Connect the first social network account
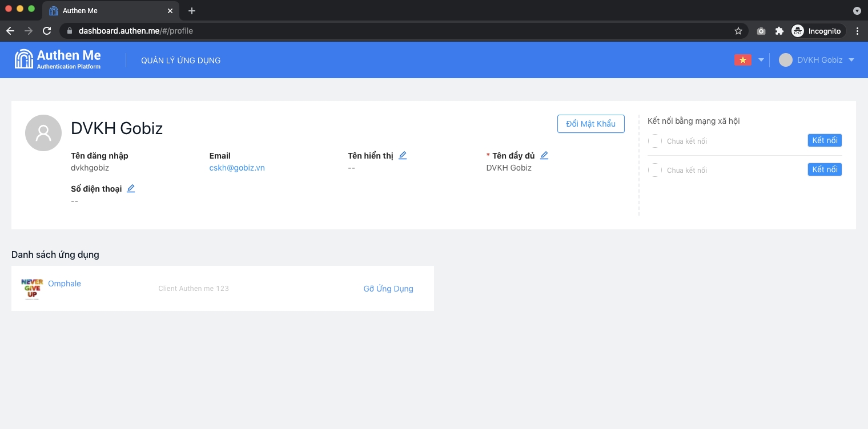This screenshot has width=868, height=429. [x=825, y=140]
